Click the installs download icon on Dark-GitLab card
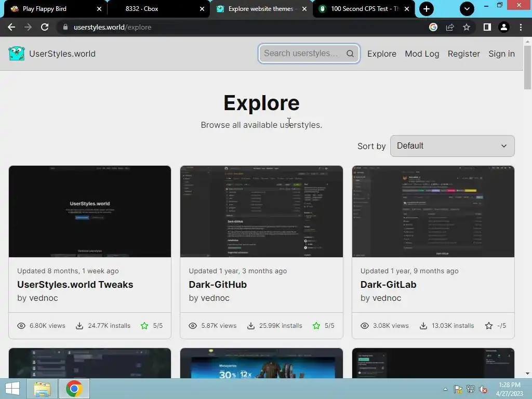Viewport: 532px width, 399px height. pos(423,326)
